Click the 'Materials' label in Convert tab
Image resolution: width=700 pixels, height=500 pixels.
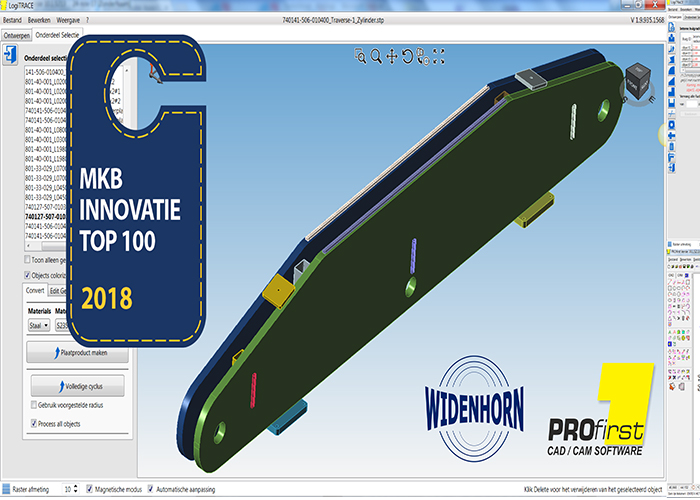click(39, 311)
